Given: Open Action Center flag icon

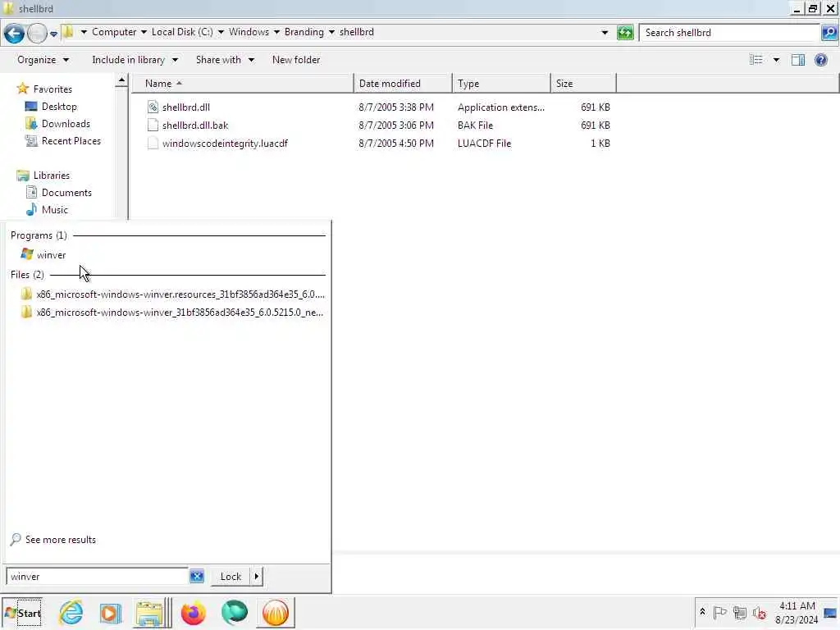Looking at the screenshot, I should click(719, 612).
